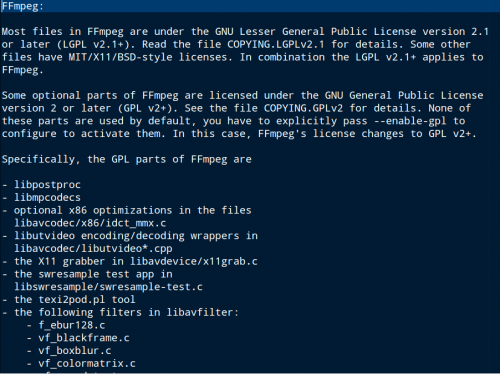The height and width of the screenshot is (374, 500).
Task: Click the vf_blackframe.c filter entry
Action: [84, 338]
